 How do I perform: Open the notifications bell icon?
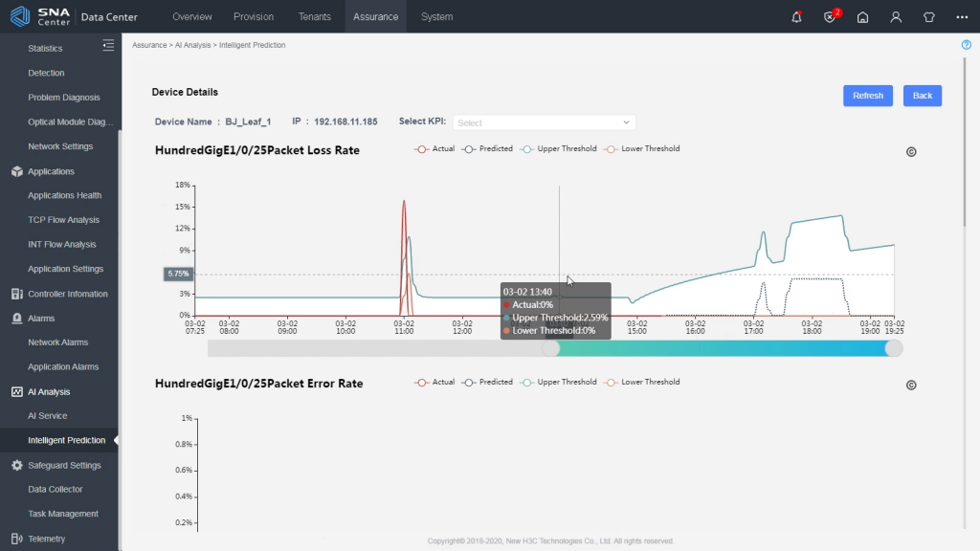(796, 17)
